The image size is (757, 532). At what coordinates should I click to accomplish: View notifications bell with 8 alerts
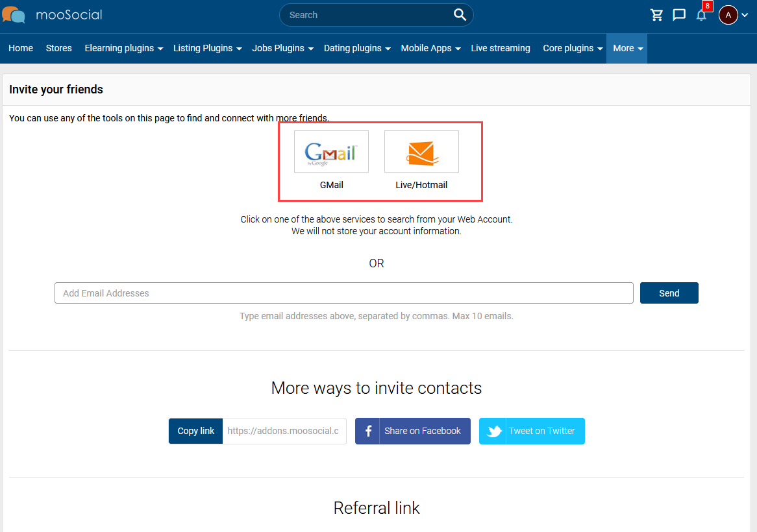click(x=701, y=15)
